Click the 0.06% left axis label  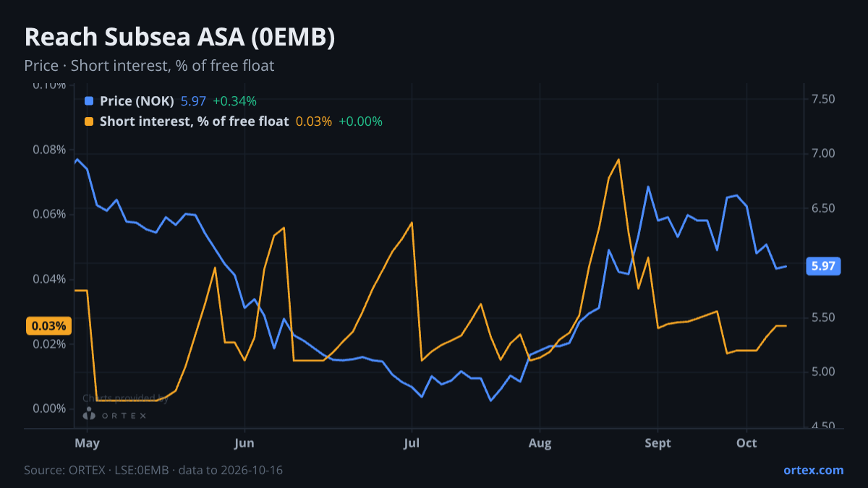click(x=51, y=215)
